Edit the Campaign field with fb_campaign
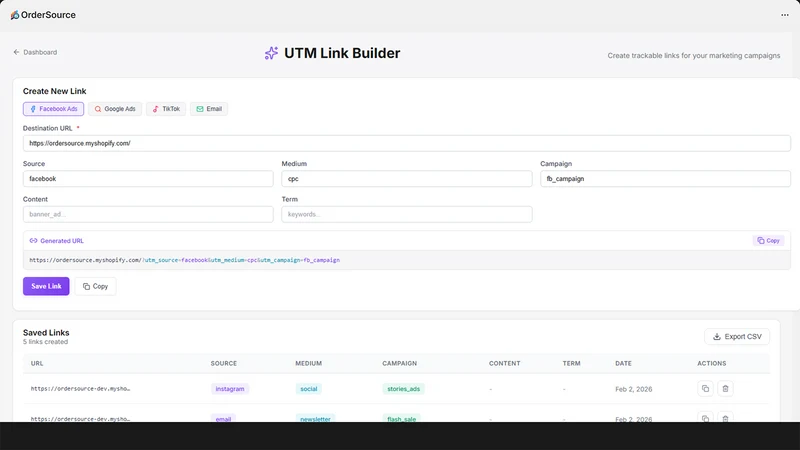This screenshot has width=800, height=450. click(665, 179)
